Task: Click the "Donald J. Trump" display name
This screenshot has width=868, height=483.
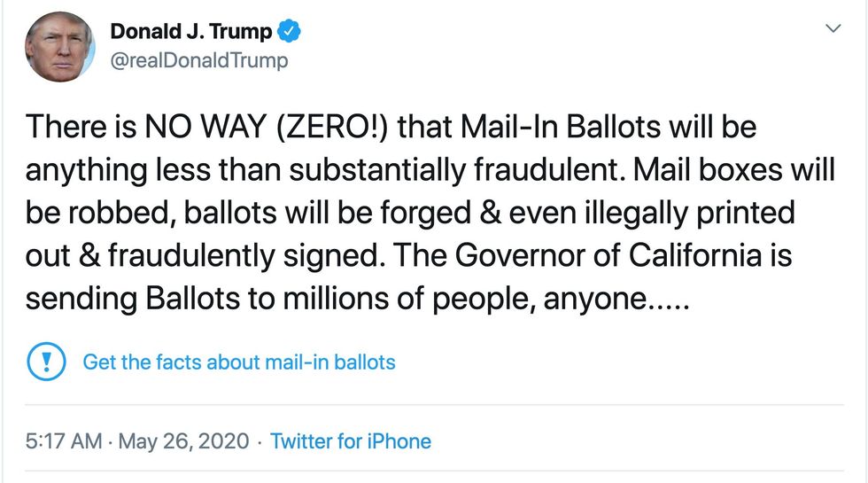Action: tap(190, 32)
